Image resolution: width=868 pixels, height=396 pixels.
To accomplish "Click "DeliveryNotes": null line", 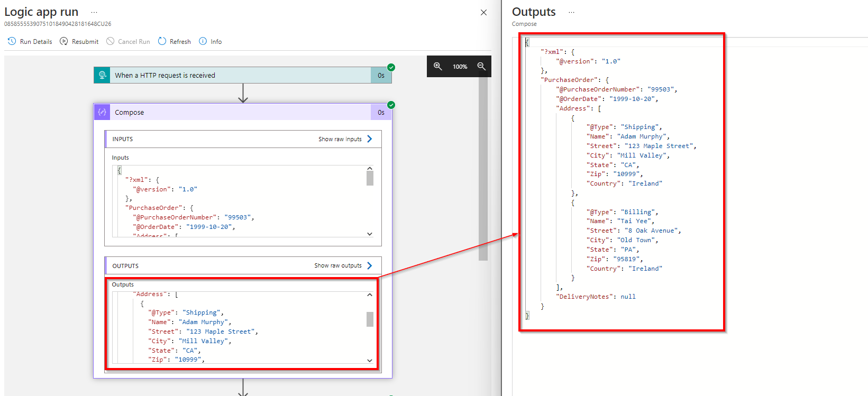I will click(x=596, y=297).
